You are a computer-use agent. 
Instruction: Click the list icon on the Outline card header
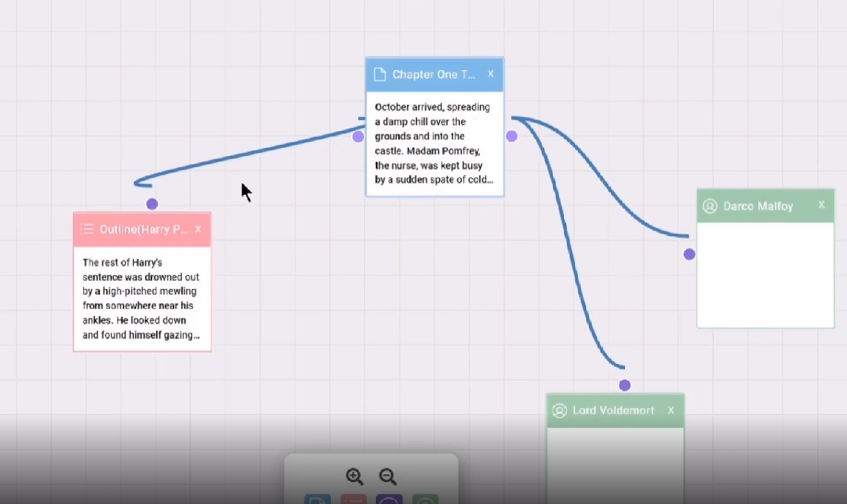[x=87, y=229]
